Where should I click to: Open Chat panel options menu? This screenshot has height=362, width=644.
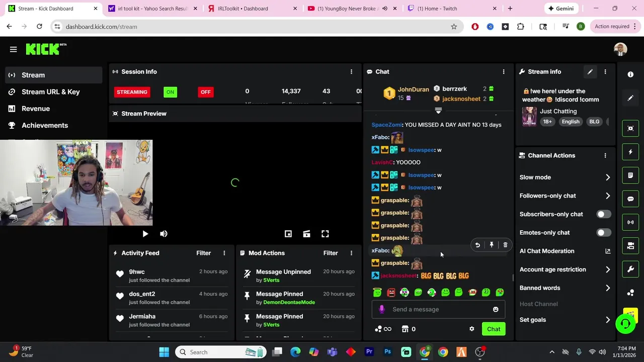tap(503, 72)
